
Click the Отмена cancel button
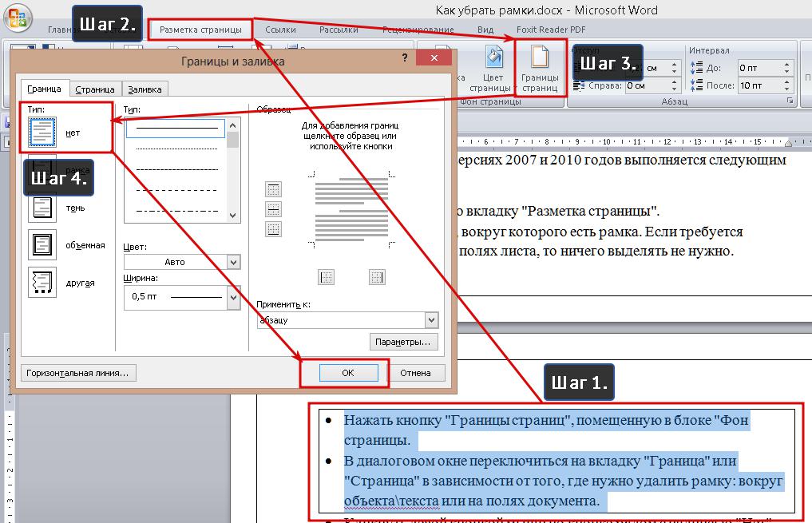pyautogui.click(x=415, y=373)
